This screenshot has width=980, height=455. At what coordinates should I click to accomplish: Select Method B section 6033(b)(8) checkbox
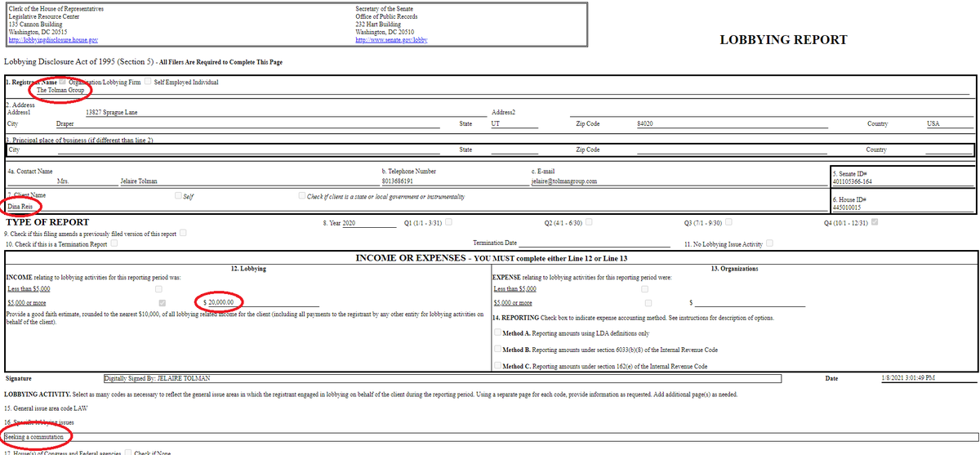pyautogui.click(x=498, y=350)
